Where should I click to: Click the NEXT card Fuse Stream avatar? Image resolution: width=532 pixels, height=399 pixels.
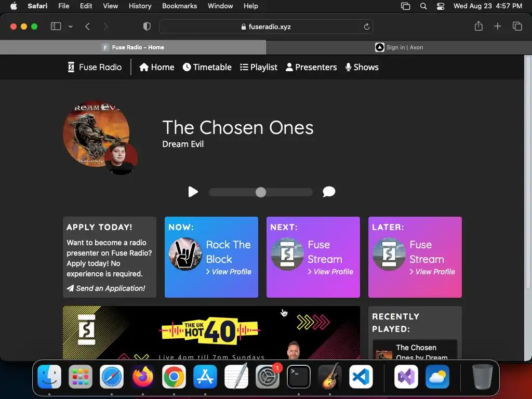(287, 254)
